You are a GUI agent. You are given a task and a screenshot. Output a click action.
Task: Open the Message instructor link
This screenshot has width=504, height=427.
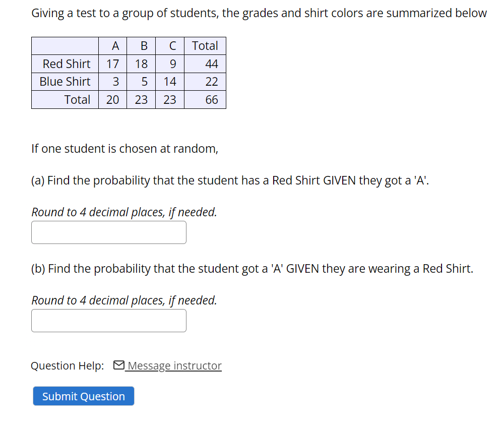[x=173, y=365]
